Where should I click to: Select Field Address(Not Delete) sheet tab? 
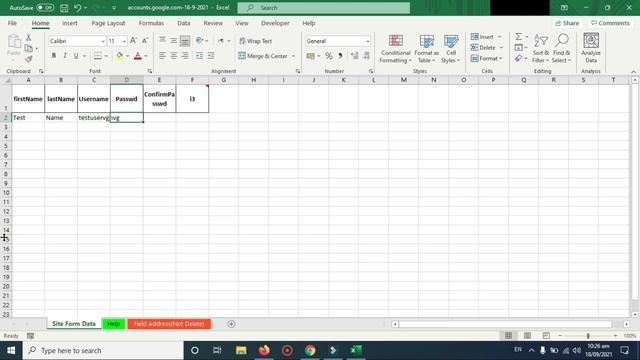tap(169, 324)
